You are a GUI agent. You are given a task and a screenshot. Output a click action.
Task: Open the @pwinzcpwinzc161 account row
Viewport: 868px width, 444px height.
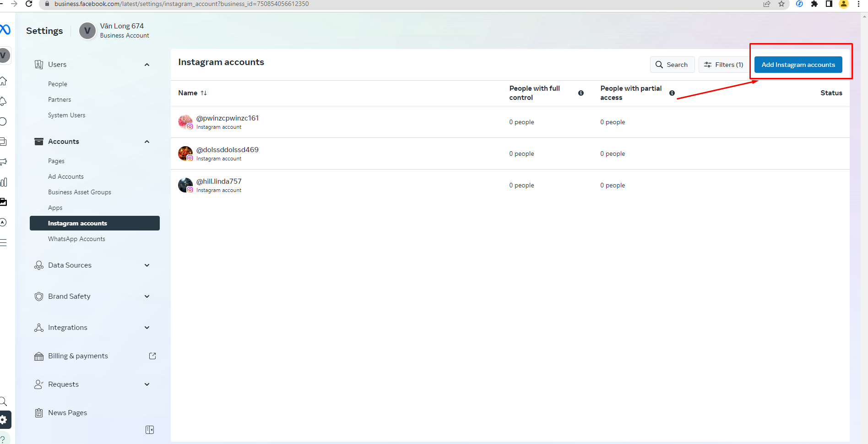(510, 122)
